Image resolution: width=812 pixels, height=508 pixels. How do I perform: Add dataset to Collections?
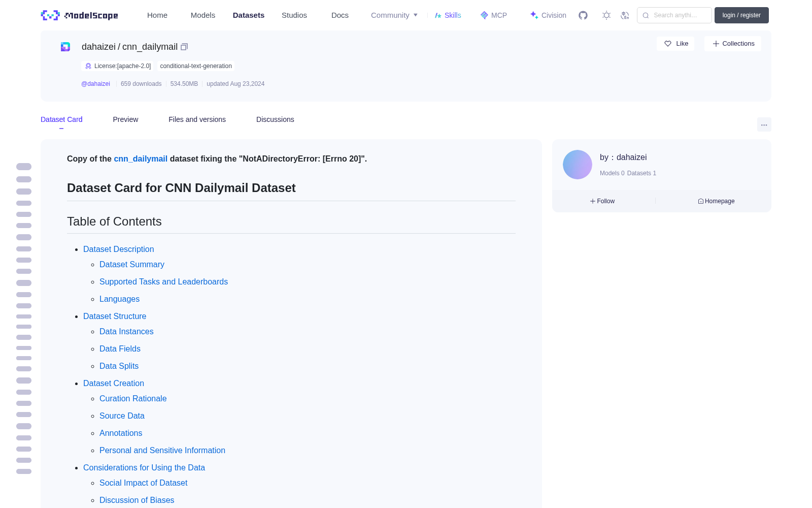733,44
